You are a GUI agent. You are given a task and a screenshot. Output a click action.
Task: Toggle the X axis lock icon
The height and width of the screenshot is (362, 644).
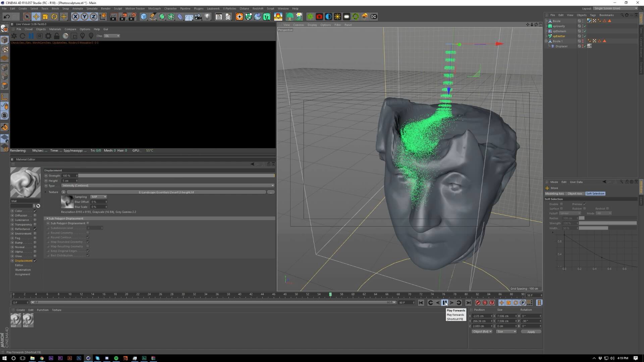tap(75, 16)
